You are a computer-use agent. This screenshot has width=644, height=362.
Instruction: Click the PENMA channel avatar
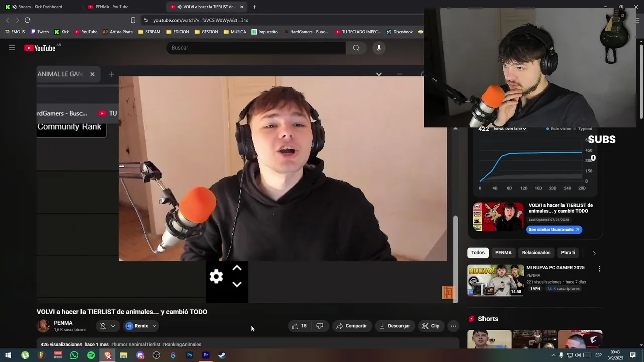click(43, 326)
